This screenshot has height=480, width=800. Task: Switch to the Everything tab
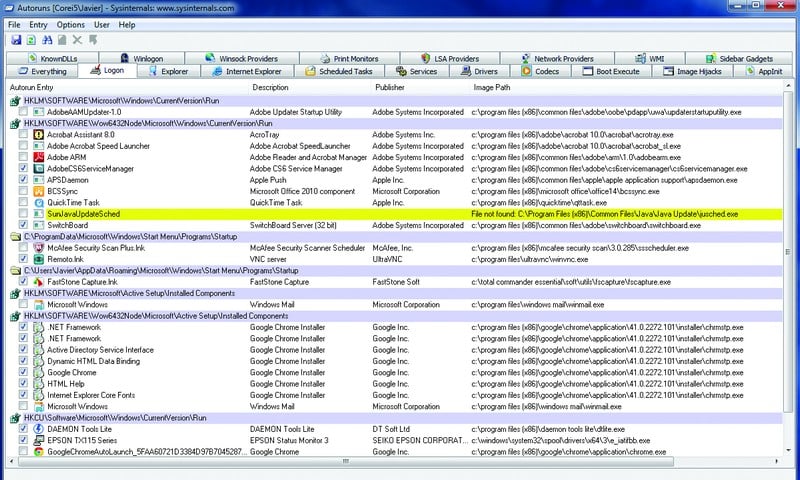pyautogui.click(x=42, y=71)
